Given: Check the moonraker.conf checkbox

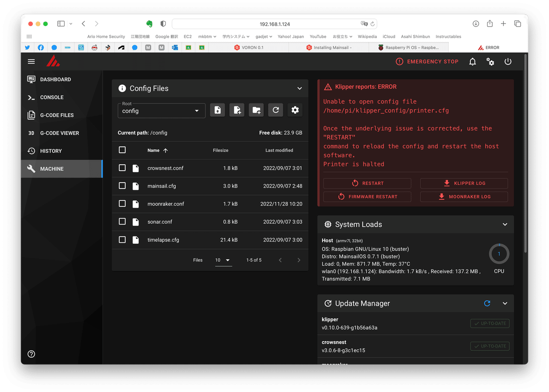Looking at the screenshot, I should pyautogui.click(x=122, y=204).
